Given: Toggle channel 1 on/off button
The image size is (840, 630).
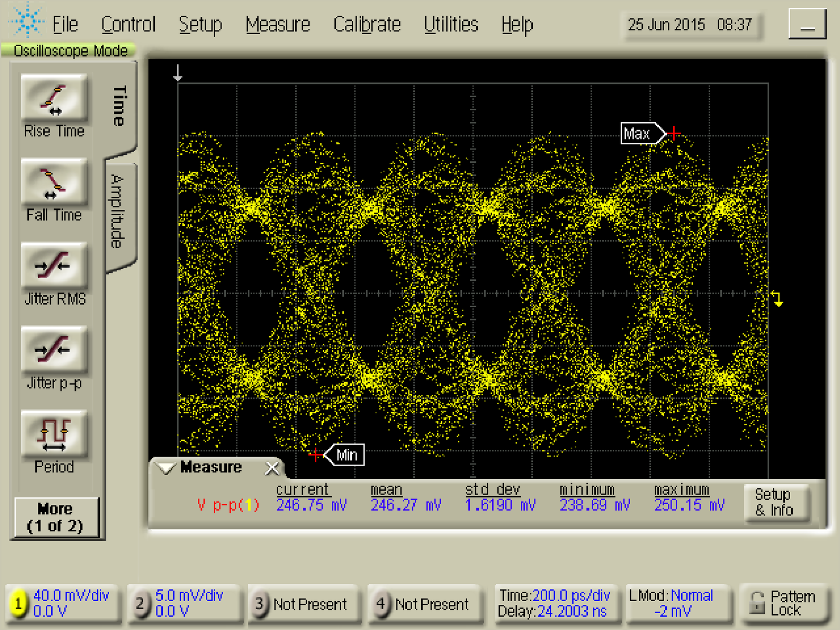Looking at the screenshot, I should (x=18, y=603).
